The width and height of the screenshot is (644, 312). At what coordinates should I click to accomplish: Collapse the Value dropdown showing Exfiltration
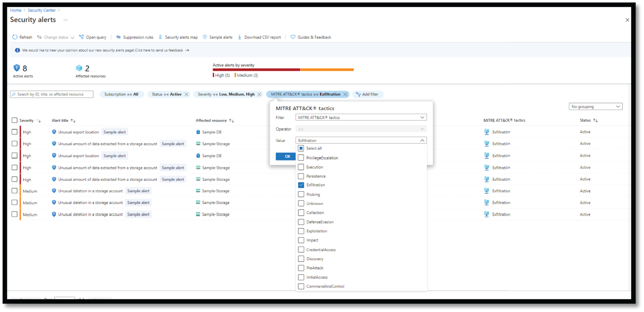click(361, 140)
